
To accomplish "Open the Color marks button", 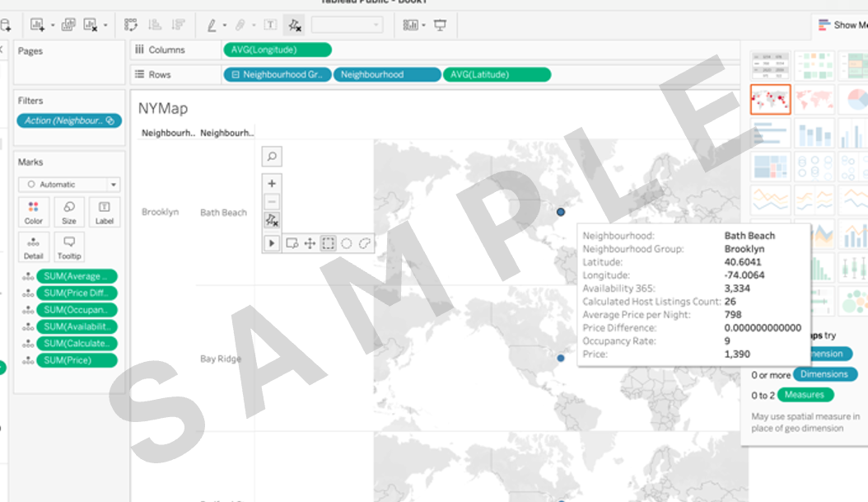I will pos(34,212).
